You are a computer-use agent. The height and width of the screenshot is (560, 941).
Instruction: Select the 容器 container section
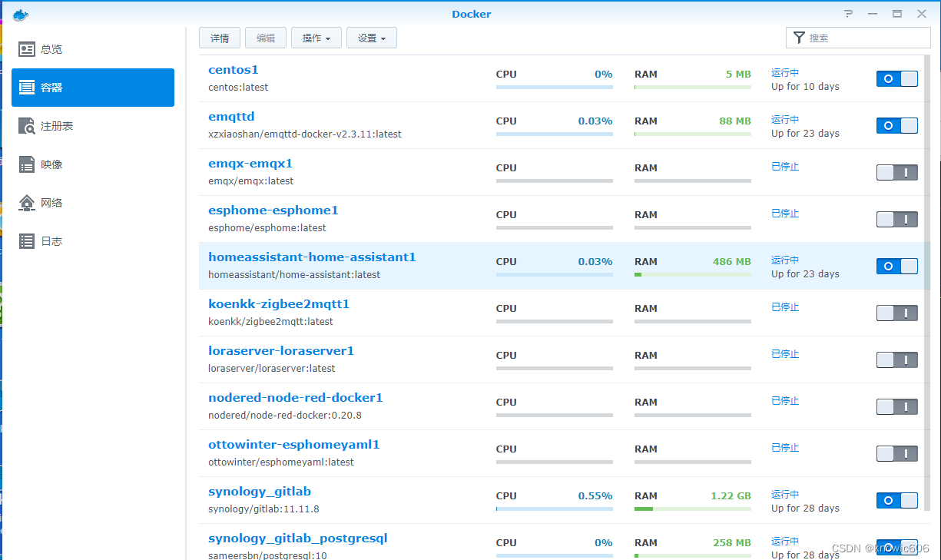pyautogui.click(x=93, y=88)
